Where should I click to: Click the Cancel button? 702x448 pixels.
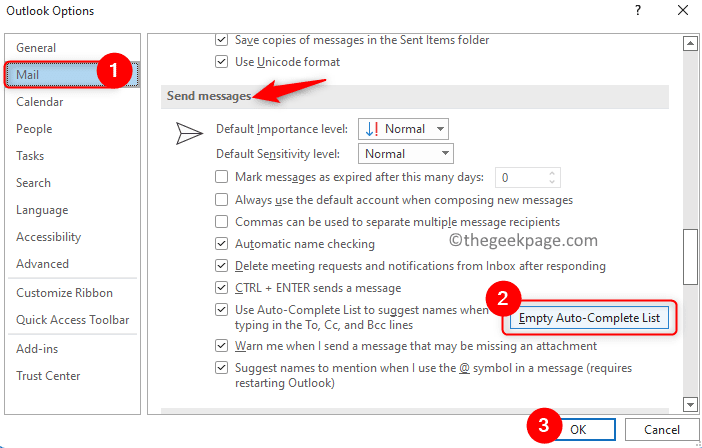[662, 430]
